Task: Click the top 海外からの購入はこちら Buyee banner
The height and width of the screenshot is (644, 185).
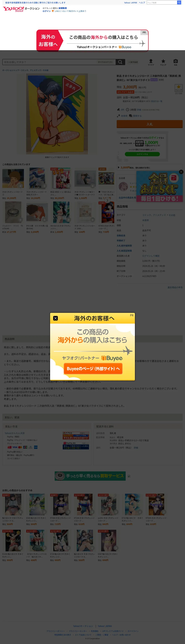Action: [x=92, y=40]
